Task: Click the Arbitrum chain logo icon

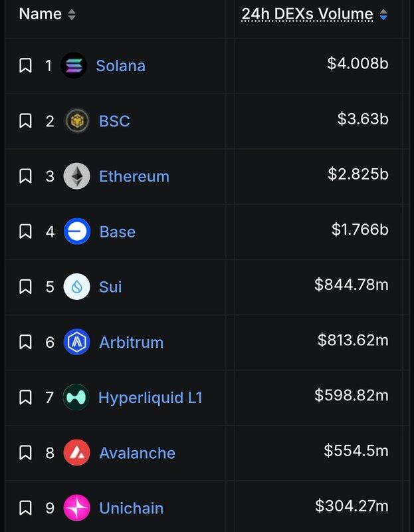Action: click(76, 342)
